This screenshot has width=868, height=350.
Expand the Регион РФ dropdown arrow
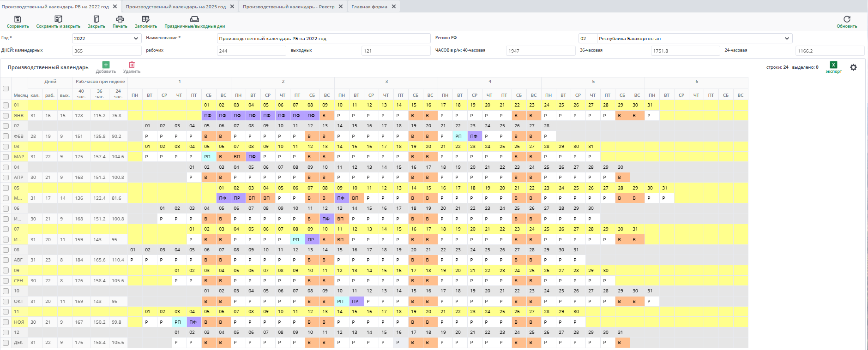(787, 39)
